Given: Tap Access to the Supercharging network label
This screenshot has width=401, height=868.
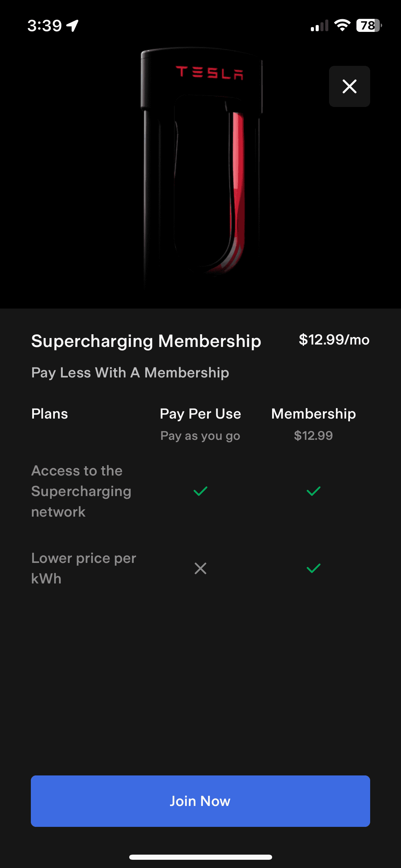Looking at the screenshot, I should click(81, 491).
